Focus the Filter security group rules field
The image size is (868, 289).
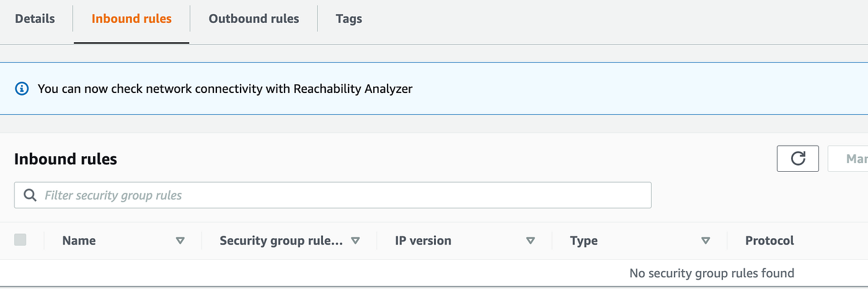[x=341, y=195]
